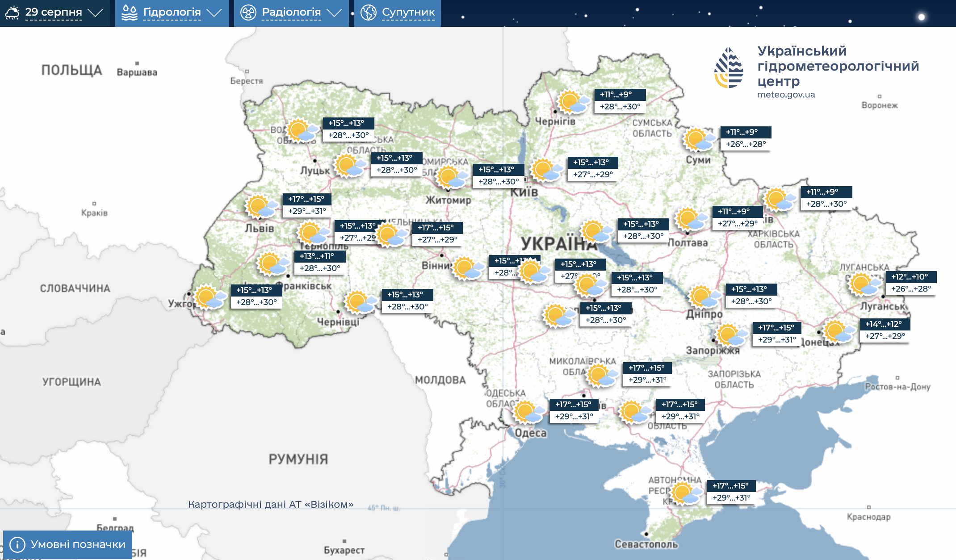
Task: Click the weather icon beside 29 серпня
Action: coord(12,13)
